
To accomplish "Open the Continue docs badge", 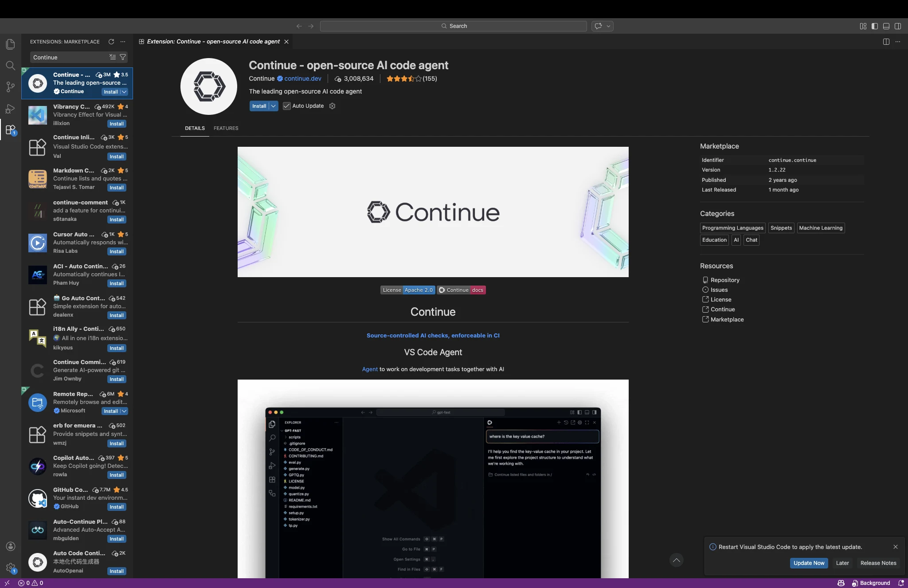I will [x=462, y=290].
